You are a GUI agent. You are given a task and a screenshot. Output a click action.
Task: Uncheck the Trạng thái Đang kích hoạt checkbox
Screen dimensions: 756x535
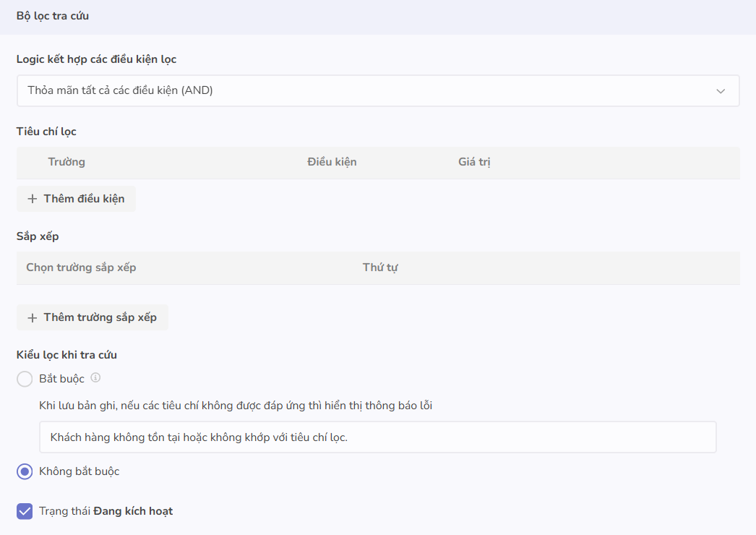25,511
